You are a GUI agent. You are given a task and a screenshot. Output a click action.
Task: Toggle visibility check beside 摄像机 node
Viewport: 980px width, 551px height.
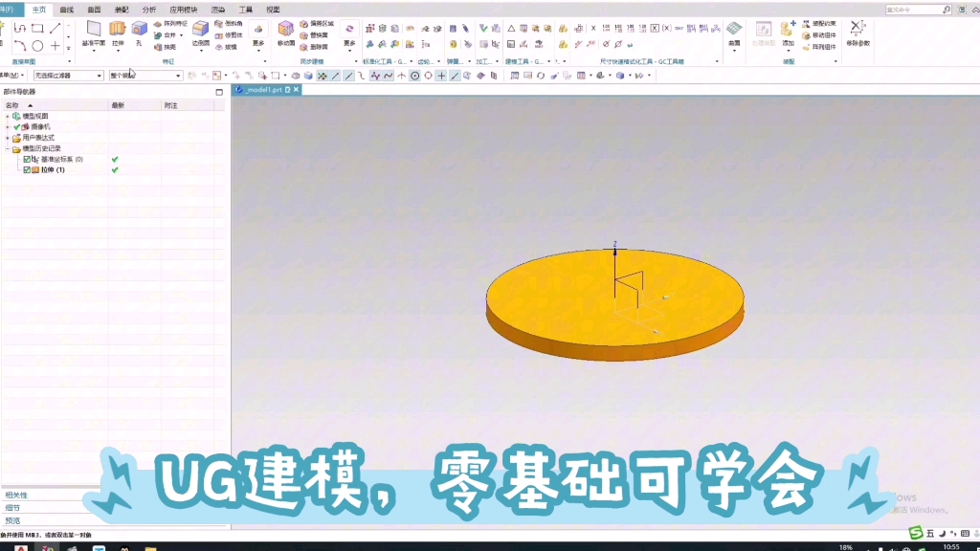tap(16, 127)
